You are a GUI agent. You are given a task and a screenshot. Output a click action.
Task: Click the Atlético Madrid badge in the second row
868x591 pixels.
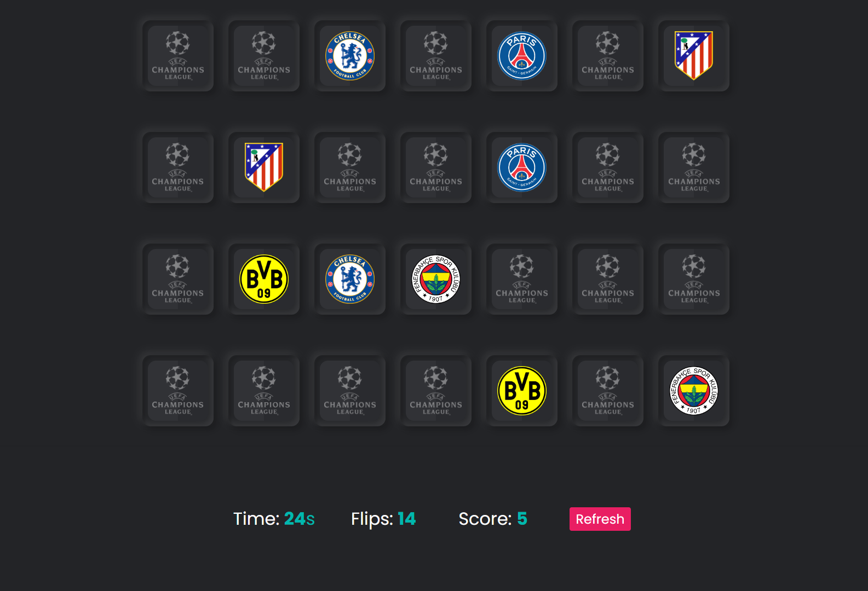coord(264,167)
